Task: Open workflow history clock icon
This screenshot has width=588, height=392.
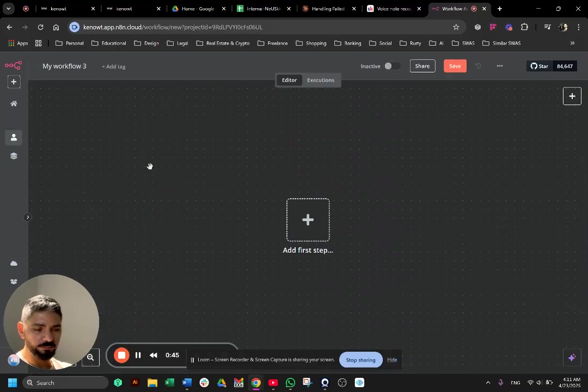Action: tap(478, 66)
